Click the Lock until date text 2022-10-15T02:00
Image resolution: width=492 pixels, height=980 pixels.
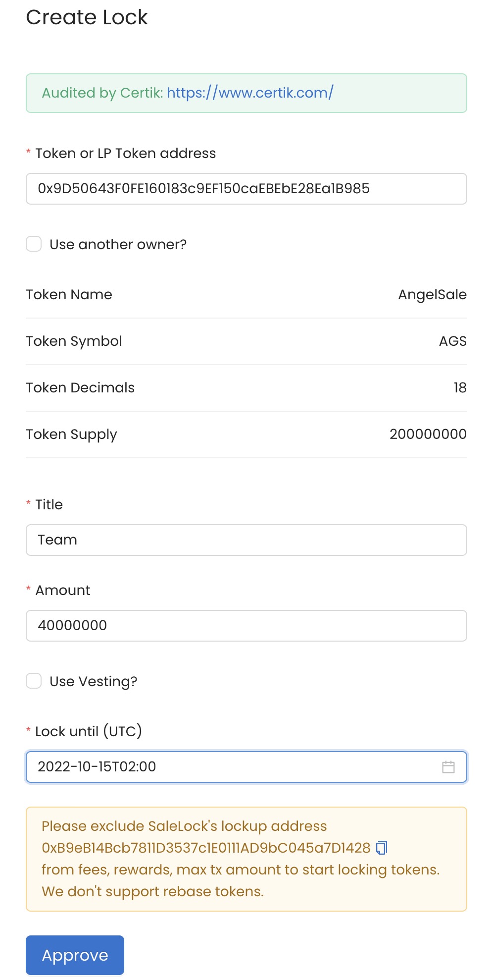[97, 766]
